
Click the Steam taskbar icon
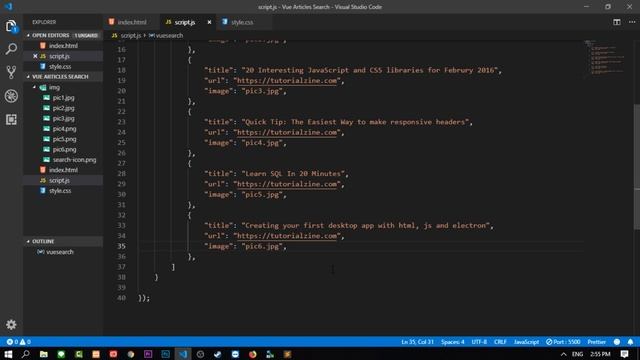tap(218, 354)
